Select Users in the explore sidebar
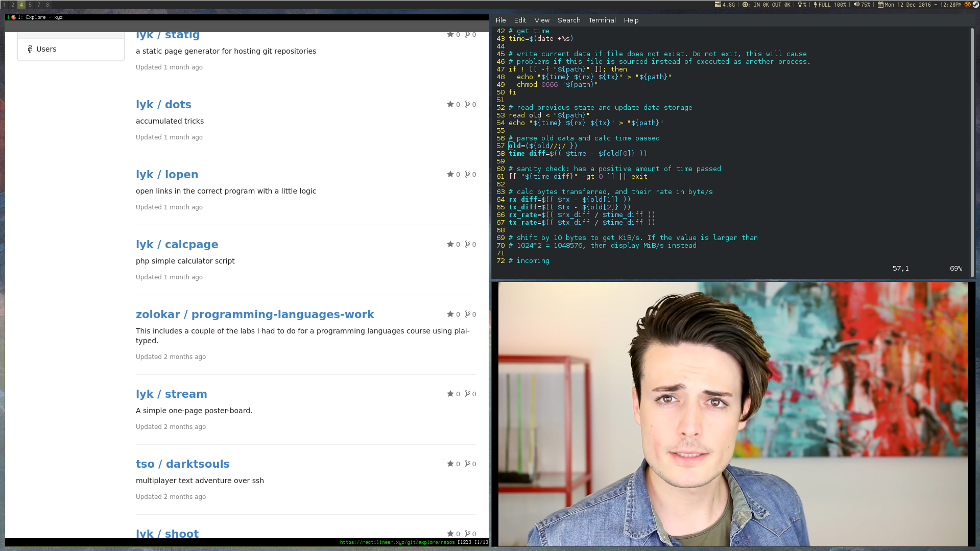The image size is (980, 551). [x=71, y=49]
